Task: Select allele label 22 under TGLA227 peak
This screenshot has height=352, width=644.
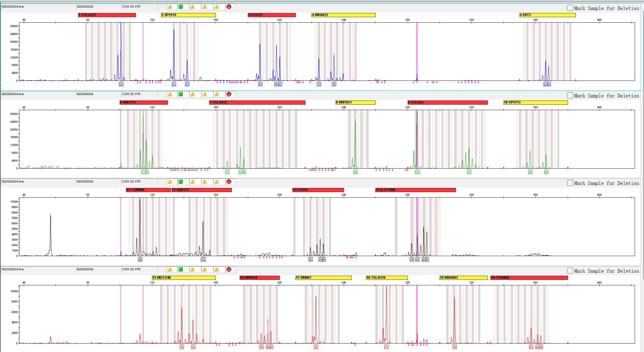Action: click(x=121, y=84)
